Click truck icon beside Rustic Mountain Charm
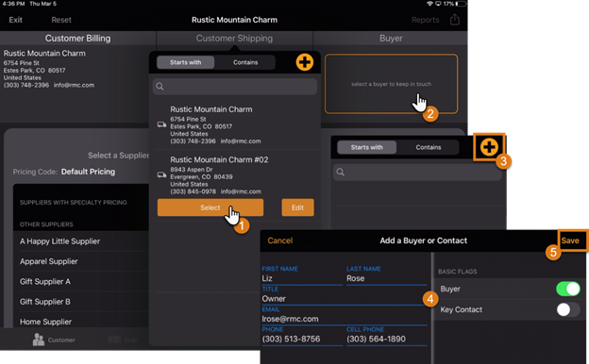This screenshot has height=364, width=589. click(161, 124)
